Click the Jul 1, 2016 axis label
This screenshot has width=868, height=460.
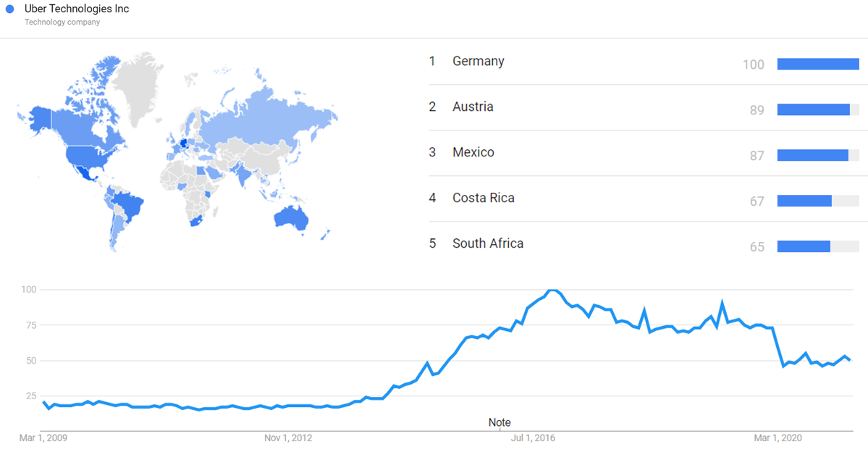[x=533, y=438]
